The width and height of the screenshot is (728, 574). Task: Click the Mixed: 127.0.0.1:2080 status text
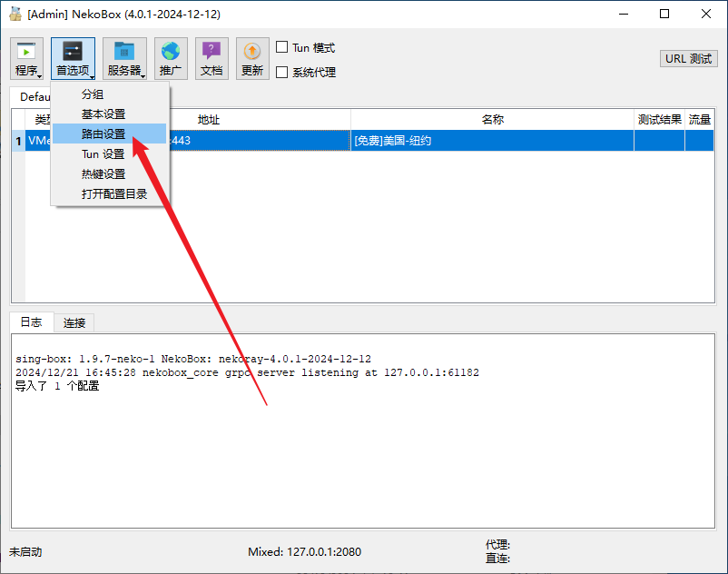point(305,551)
